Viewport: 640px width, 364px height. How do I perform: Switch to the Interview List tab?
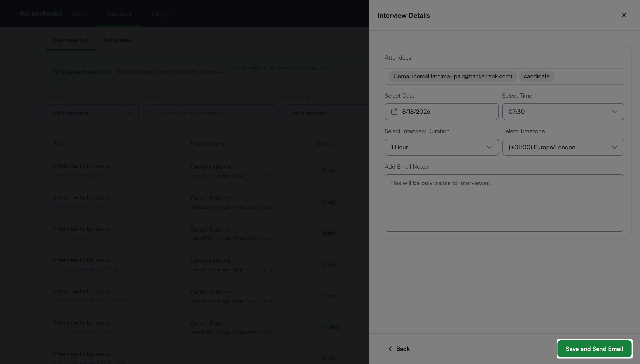click(71, 40)
